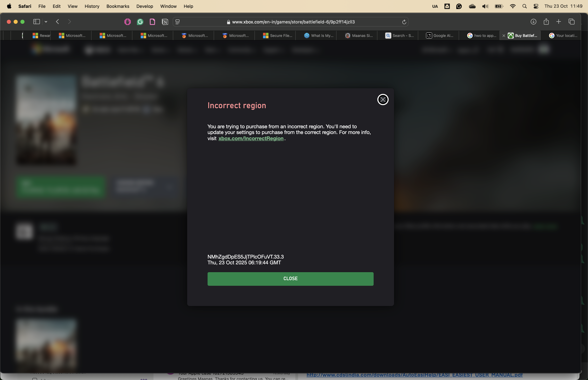Open the Notion web clipper extension
The height and width of the screenshot is (380, 588).
(x=165, y=22)
